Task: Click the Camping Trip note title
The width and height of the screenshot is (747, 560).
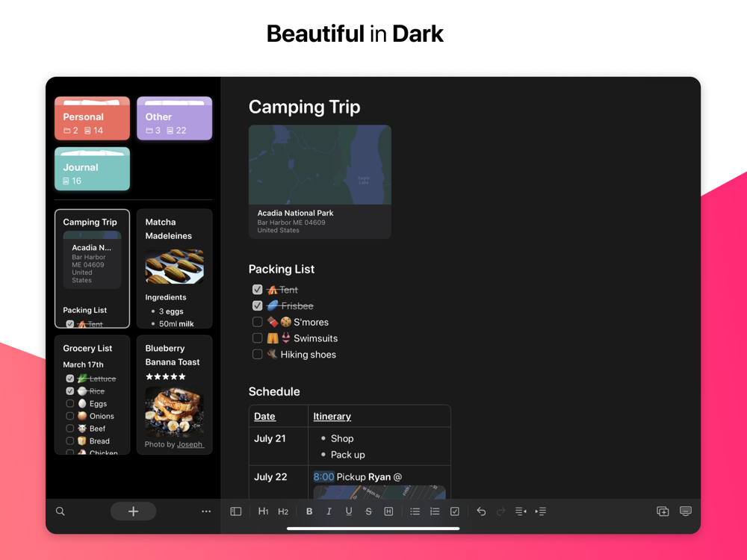Action: [x=305, y=107]
